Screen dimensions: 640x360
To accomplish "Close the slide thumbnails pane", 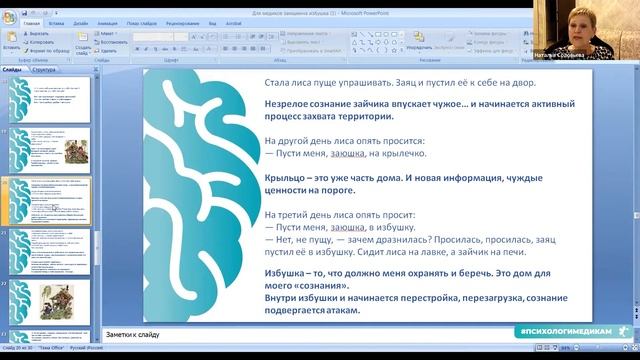I will [x=96, y=70].
